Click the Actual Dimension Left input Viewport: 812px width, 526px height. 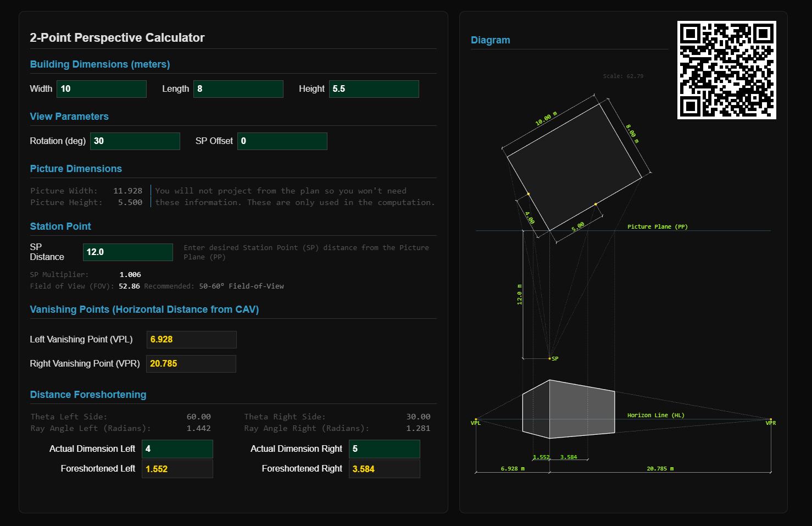point(177,449)
